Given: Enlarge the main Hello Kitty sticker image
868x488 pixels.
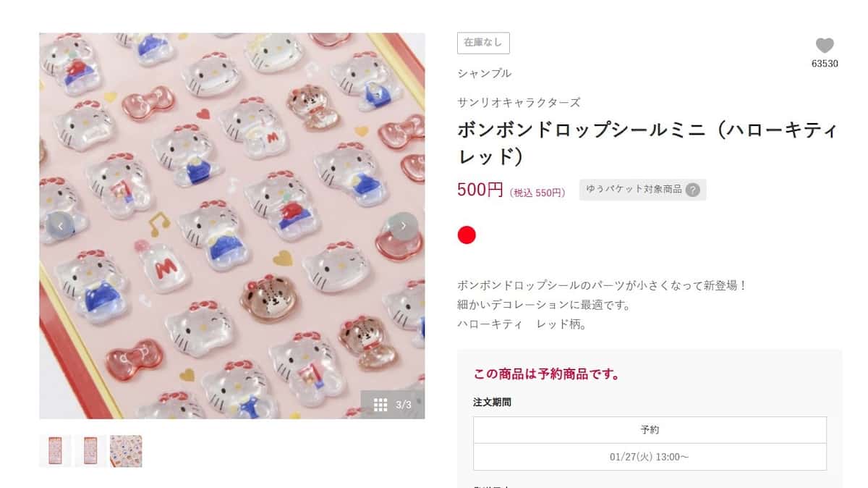Looking at the screenshot, I should tap(232, 226).
